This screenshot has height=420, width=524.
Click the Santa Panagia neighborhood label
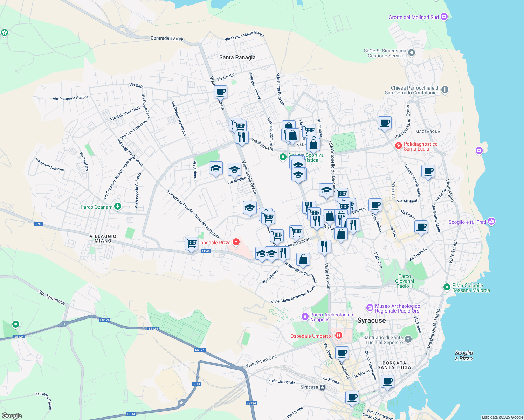237,57
